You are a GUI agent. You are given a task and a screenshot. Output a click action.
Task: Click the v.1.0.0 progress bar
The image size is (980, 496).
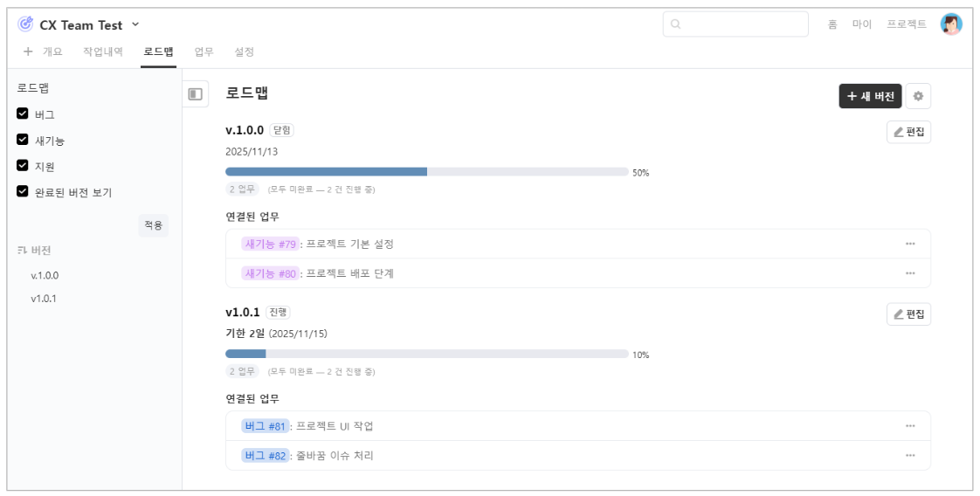(x=426, y=172)
